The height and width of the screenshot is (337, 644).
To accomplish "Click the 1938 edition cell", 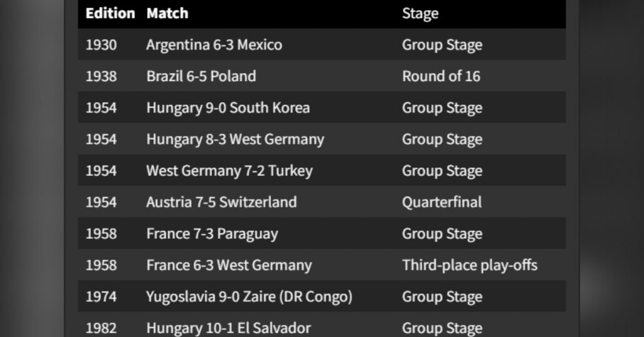I will (101, 76).
